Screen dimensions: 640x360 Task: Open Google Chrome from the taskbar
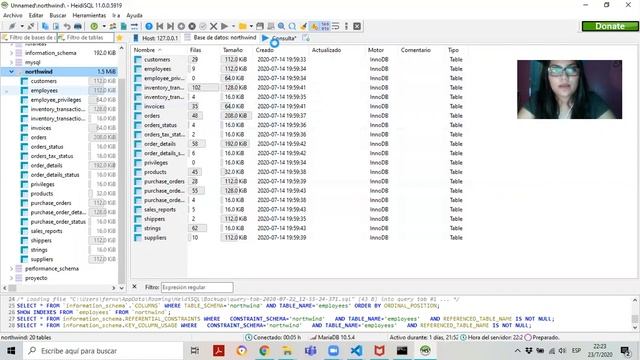pyautogui.click(x=264, y=351)
